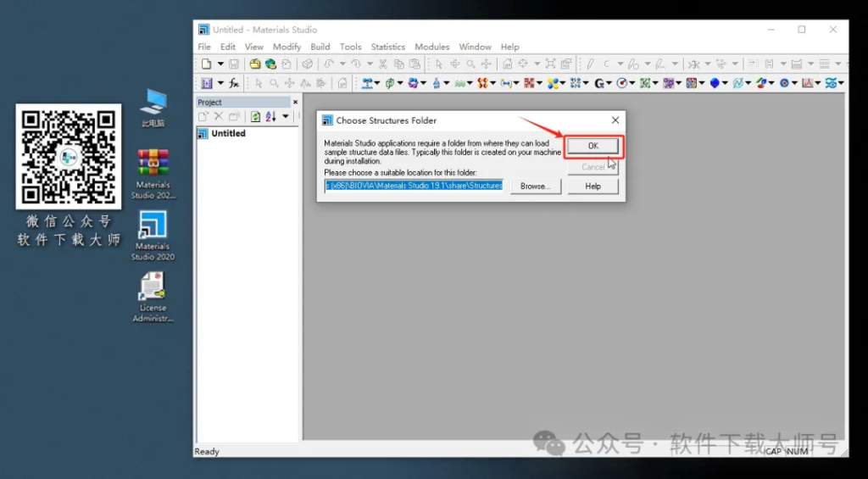Open the Modules menu
This screenshot has width=868, height=479.
(431, 47)
